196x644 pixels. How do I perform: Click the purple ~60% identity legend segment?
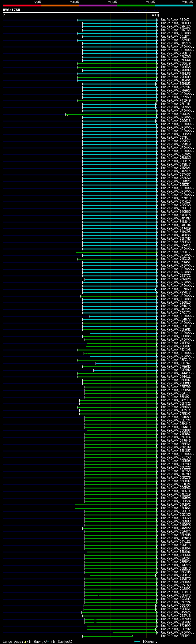98,5
